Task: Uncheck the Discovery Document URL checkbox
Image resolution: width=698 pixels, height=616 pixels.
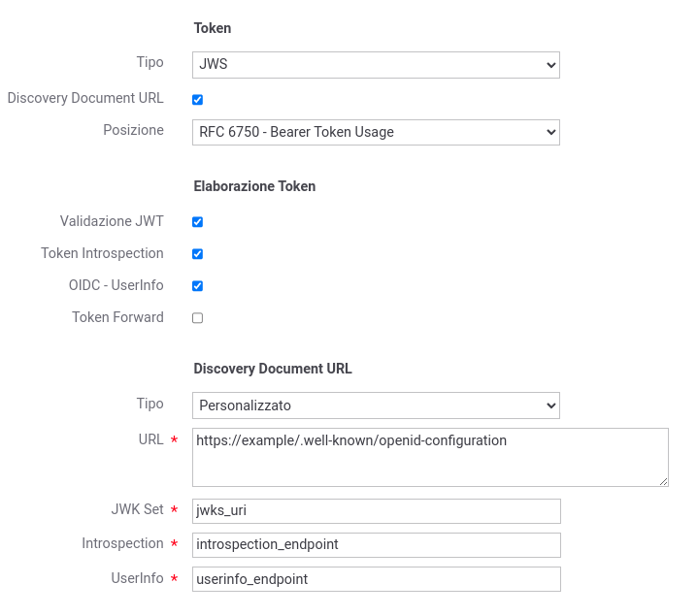Action: 198,100
